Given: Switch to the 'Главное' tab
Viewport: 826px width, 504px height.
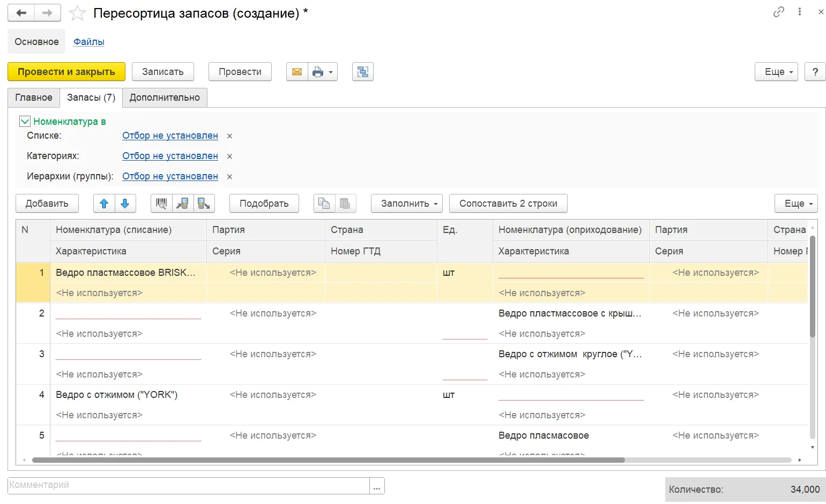Looking at the screenshot, I should (34, 97).
